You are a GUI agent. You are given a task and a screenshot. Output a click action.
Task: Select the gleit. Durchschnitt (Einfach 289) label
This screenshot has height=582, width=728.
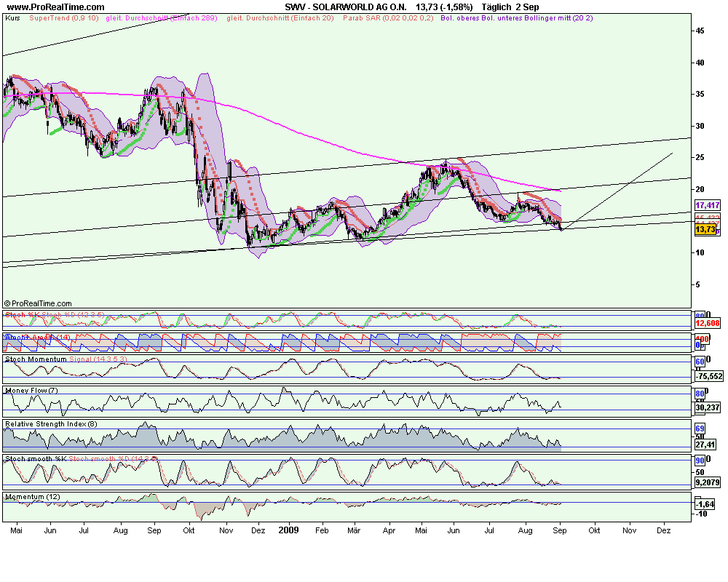pyautogui.click(x=162, y=18)
